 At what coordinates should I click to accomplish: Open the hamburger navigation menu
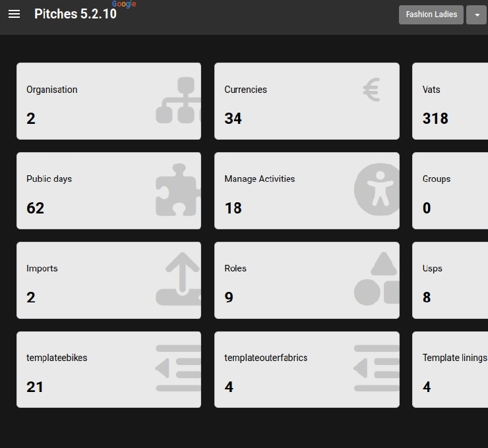[14, 14]
